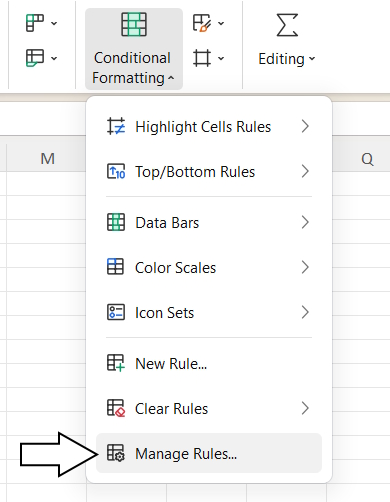Screen dimensions: 390x502
Task: Expand the Highlight Cells Rules submenu arrow
Action: (x=305, y=126)
